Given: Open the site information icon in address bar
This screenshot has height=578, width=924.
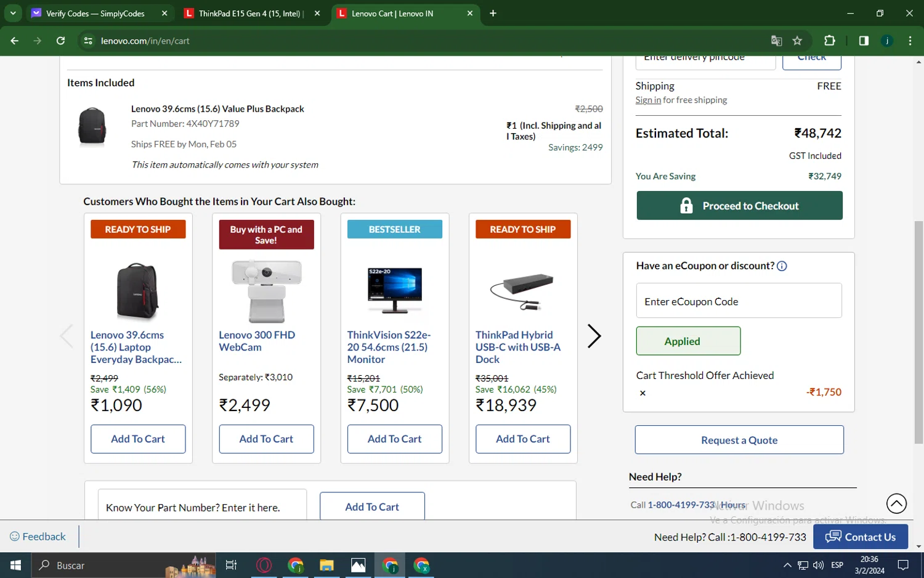Looking at the screenshot, I should tap(88, 41).
